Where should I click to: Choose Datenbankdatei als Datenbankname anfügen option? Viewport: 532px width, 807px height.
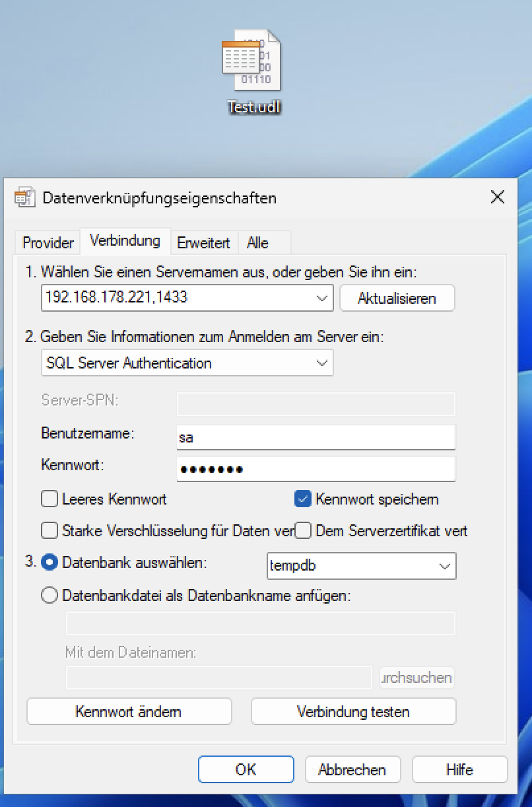(x=50, y=596)
